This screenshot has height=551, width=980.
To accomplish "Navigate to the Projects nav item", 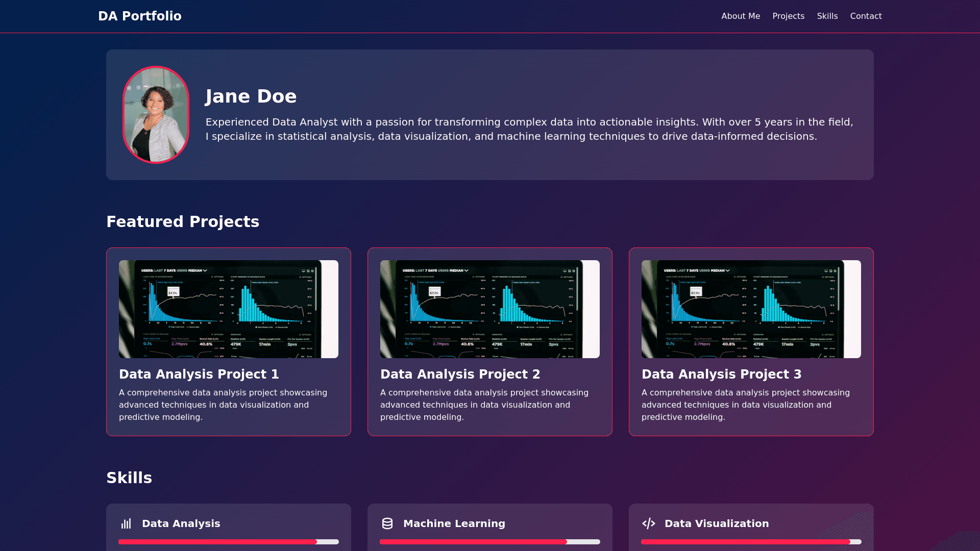I will coord(788,16).
